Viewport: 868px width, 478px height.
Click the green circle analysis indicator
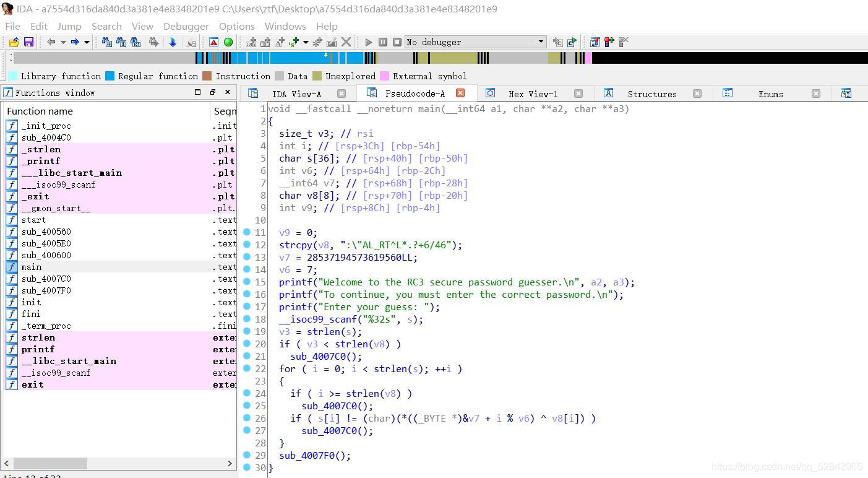pyautogui.click(x=228, y=42)
